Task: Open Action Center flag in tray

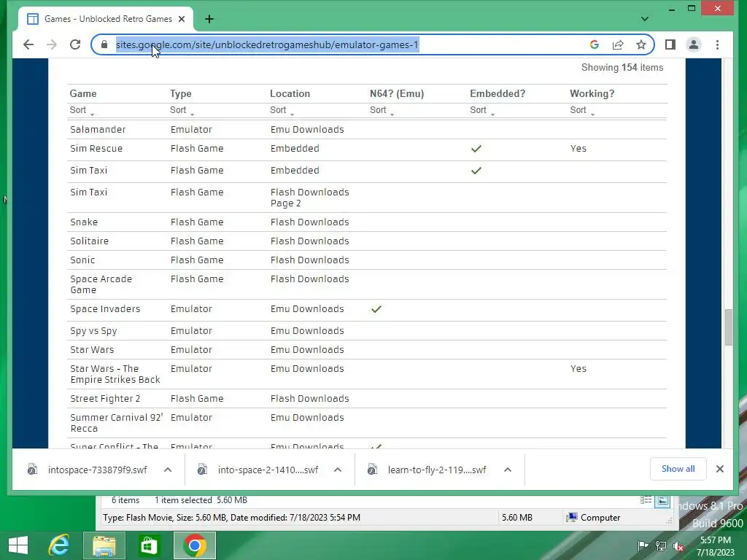Action: tap(643, 545)
